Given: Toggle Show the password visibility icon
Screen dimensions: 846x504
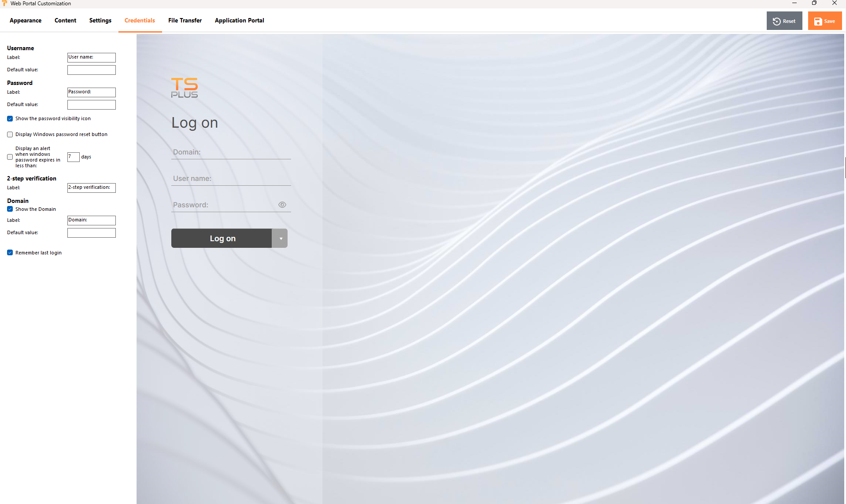Looking at the screenshot, I should click(9, 118).
